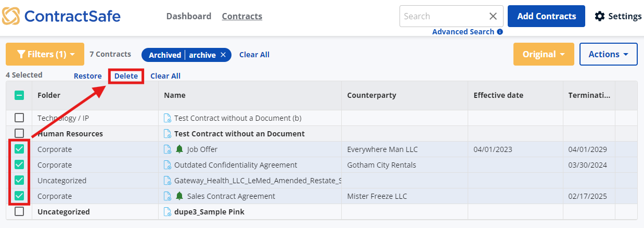Open Settings via the gear icon
Viewport: 644px width, 228px height.
(x=600, y=16)
